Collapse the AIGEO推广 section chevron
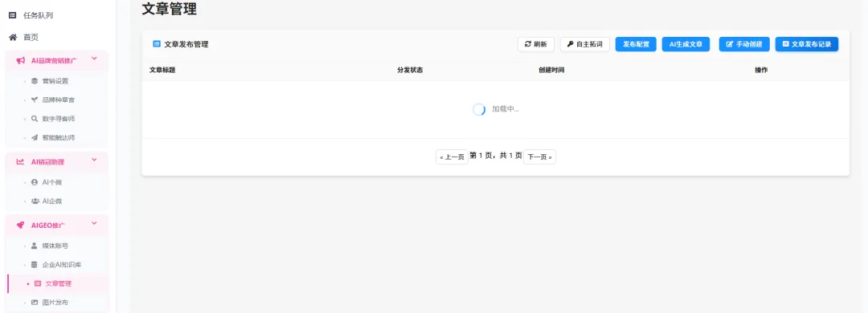868x313 pixels. point(94,223)
